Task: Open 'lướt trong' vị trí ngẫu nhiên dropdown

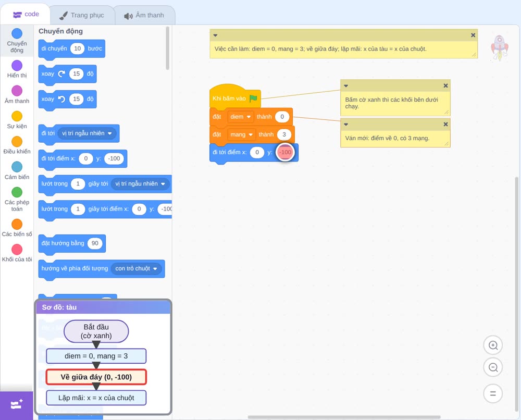Action: click(x=140, y=184)
